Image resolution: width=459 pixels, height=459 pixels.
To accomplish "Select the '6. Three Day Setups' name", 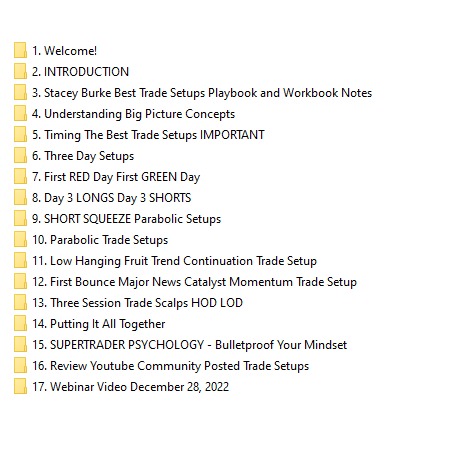I will 83,156.
